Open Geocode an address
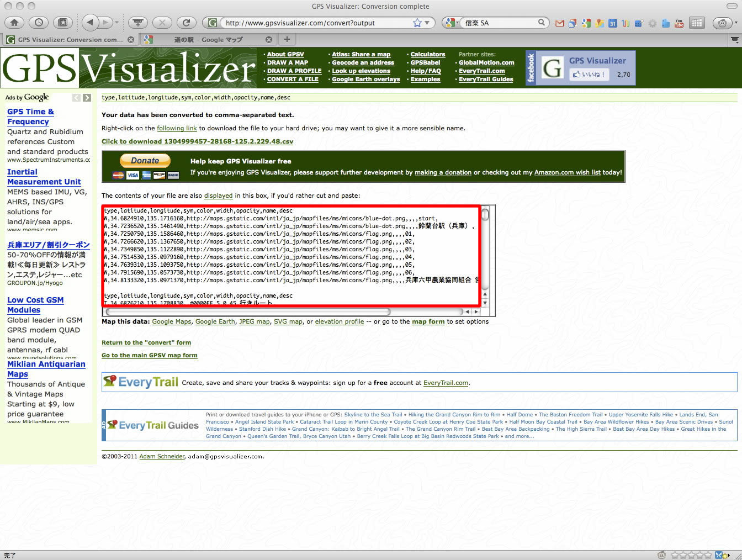Screen dimensions: 742x560 (363, 62)
